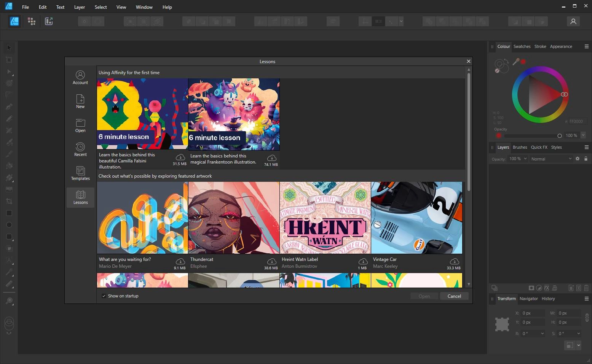Screen dimensions: 592x364
Task: Open the Colour panel opacity dropdown arrow
Action: pyautogui.click(x=583, y=135)
